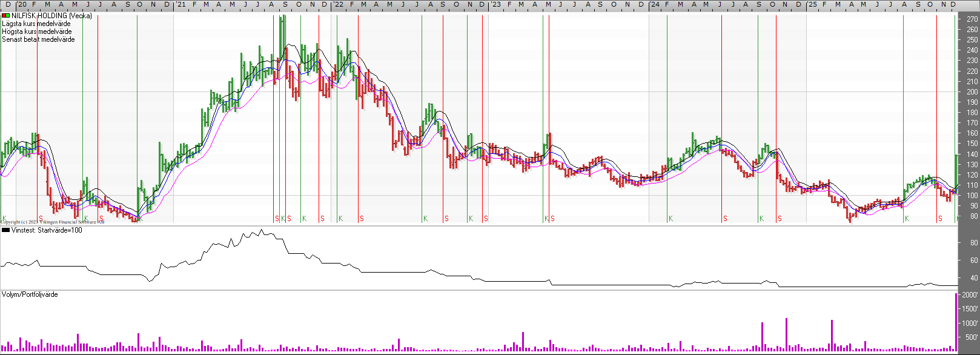Jump to the '22 year marker on timeline
Image resolution: width=980 pixels, height=355 pixels.
click(339, 4)
